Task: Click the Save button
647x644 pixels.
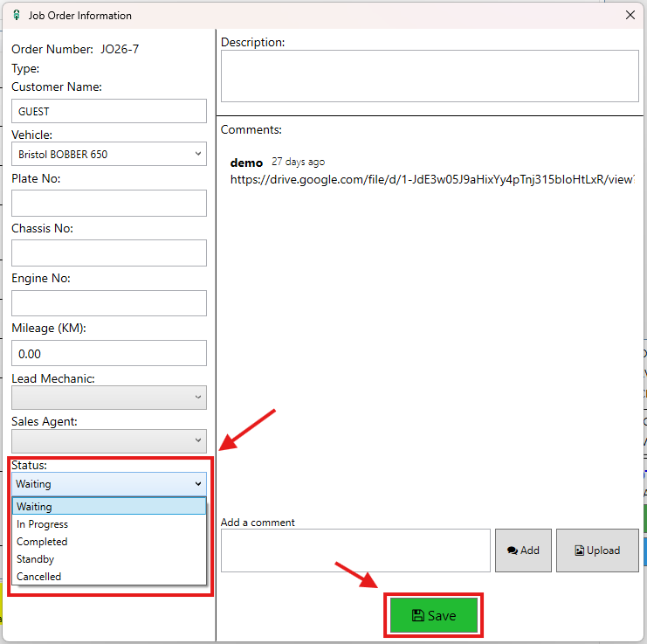Action: pos(434,615)
